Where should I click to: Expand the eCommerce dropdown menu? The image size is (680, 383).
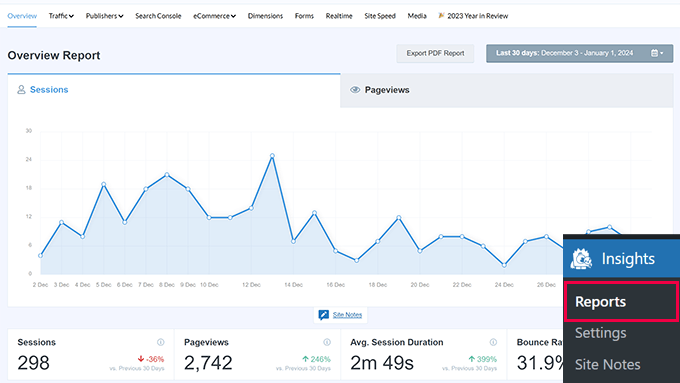(214, 16)
